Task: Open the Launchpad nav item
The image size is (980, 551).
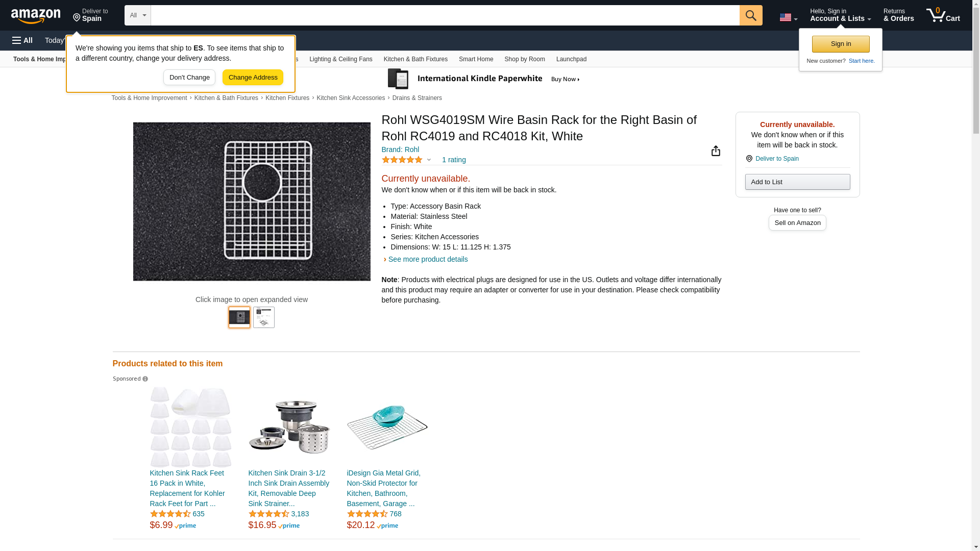Action: (x=571, y=59)
